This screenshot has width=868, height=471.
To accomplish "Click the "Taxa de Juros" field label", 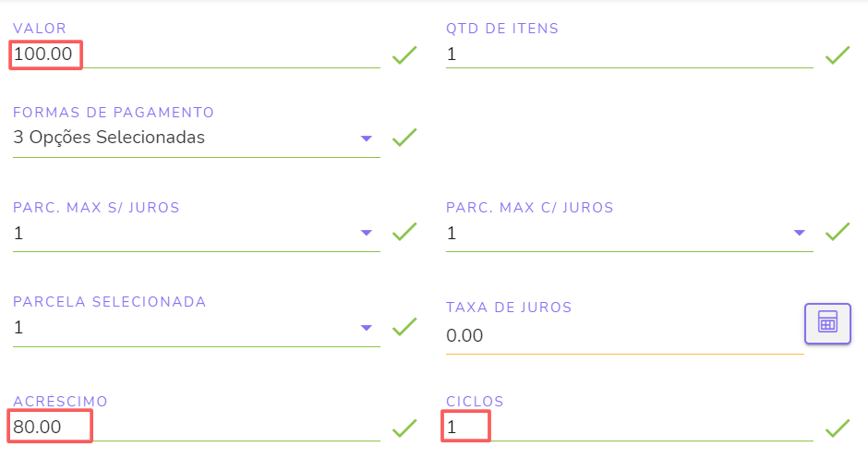I will pyautogui.click(x=509, y=308).
